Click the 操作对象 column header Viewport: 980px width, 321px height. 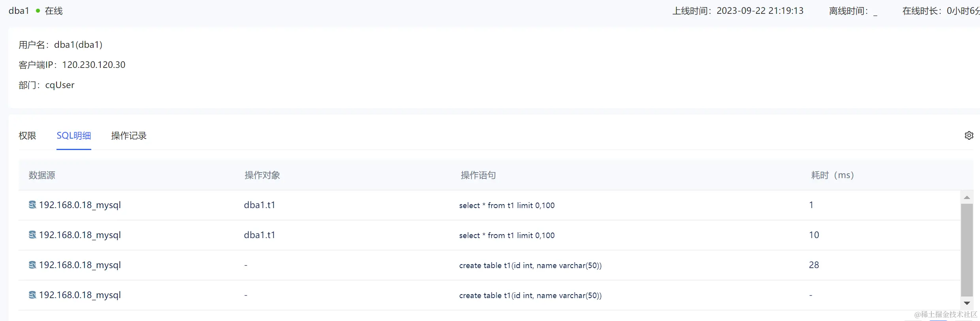pos(262,175)
